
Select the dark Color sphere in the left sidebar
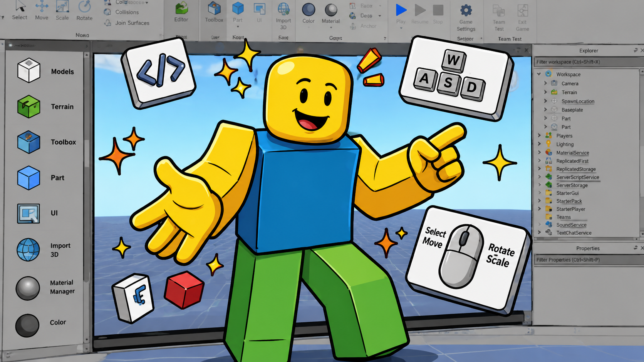click(x=27, y=325)
